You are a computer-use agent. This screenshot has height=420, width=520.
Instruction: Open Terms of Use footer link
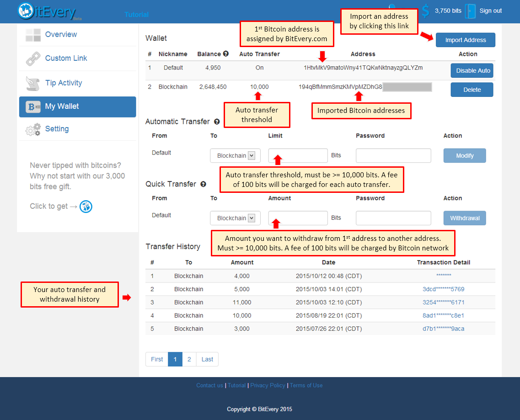click(x=306, y=386)
